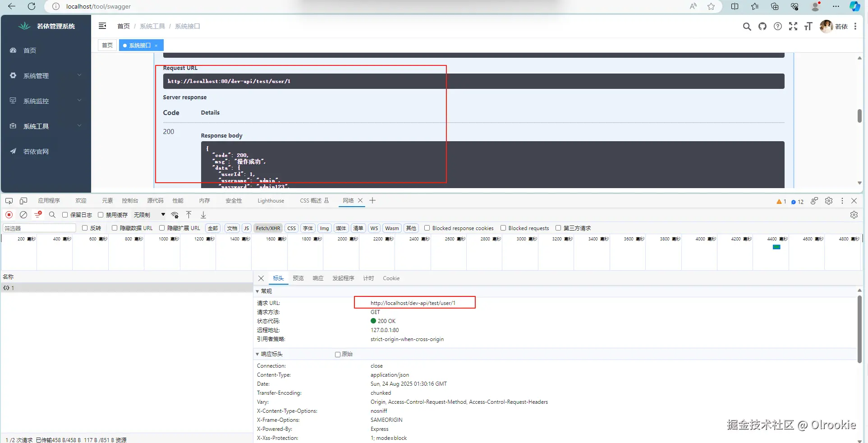Toggle fullscreen mode icon in header

pyautogui.click(x=793, y=27)
